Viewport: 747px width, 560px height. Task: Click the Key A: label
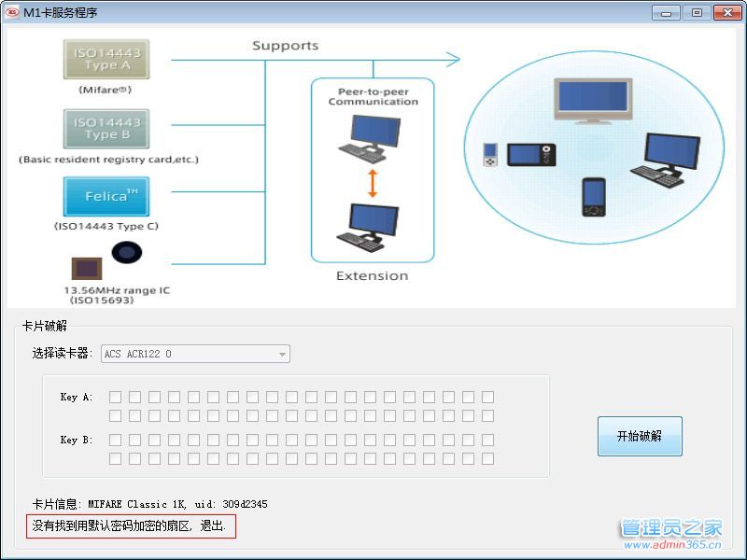[77, 398]
